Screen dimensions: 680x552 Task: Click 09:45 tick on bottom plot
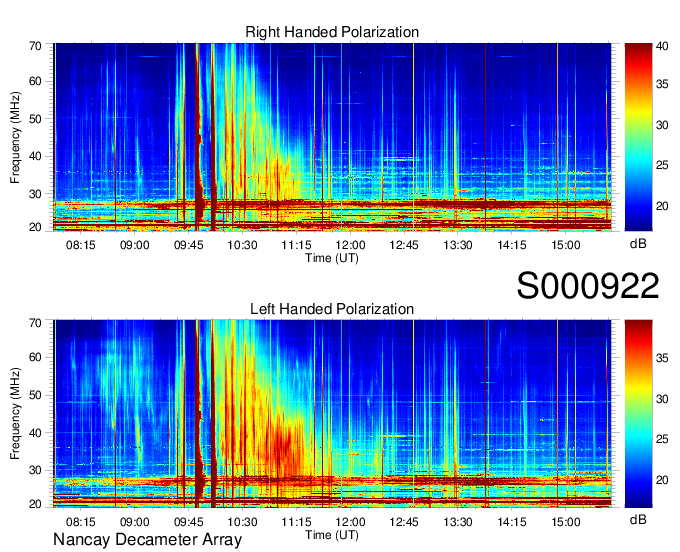[x=189, y=522]
